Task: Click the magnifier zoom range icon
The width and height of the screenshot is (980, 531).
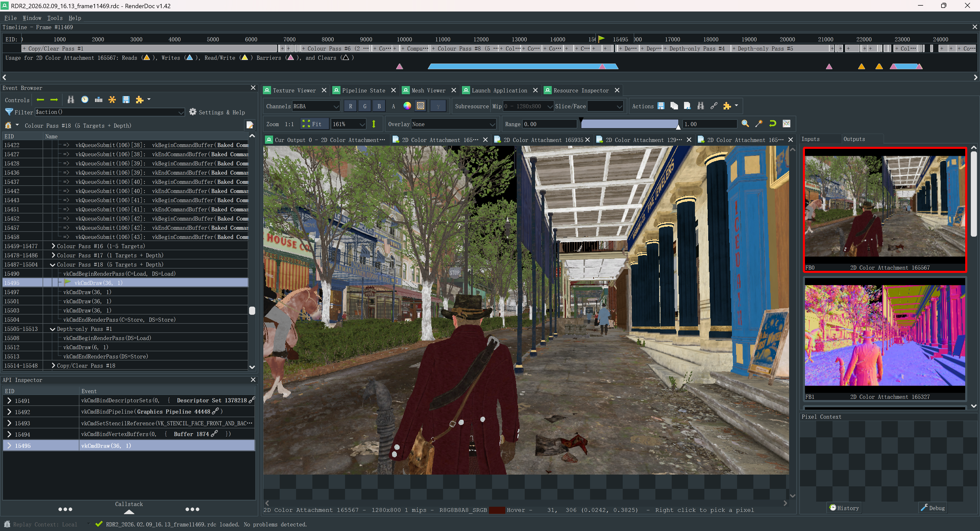Action: point(745,124)
